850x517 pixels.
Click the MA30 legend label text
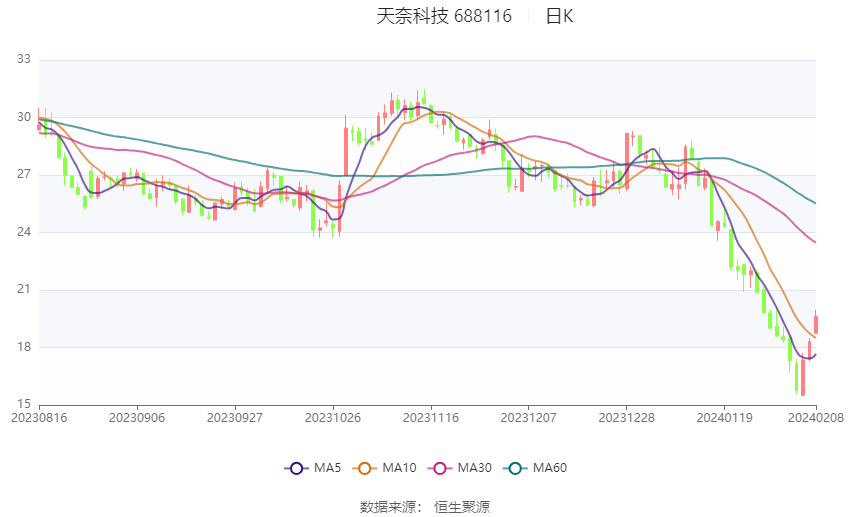point(473,467)
